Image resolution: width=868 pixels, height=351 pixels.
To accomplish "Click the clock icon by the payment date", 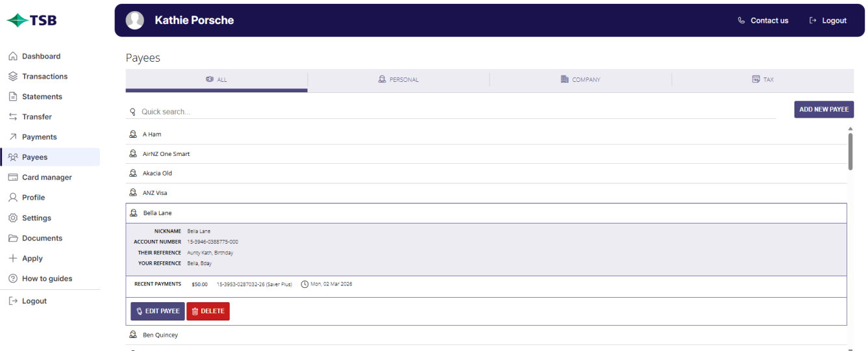I will click(304, 284).
